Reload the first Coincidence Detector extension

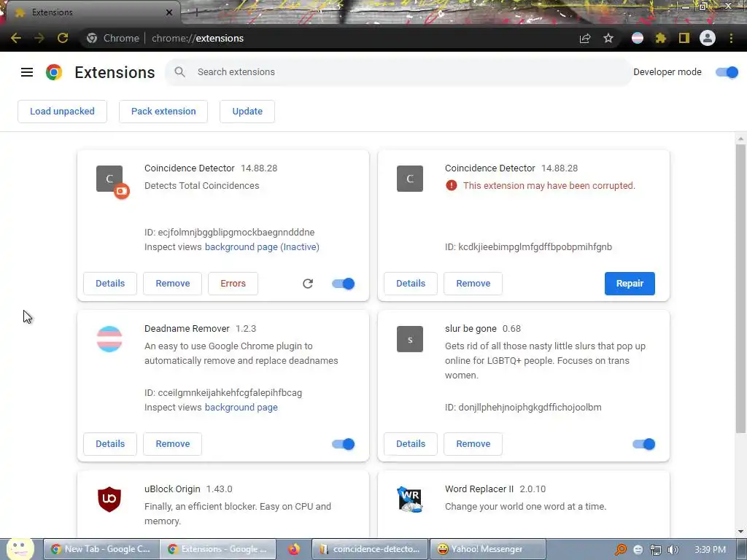(x=308, y=284)
